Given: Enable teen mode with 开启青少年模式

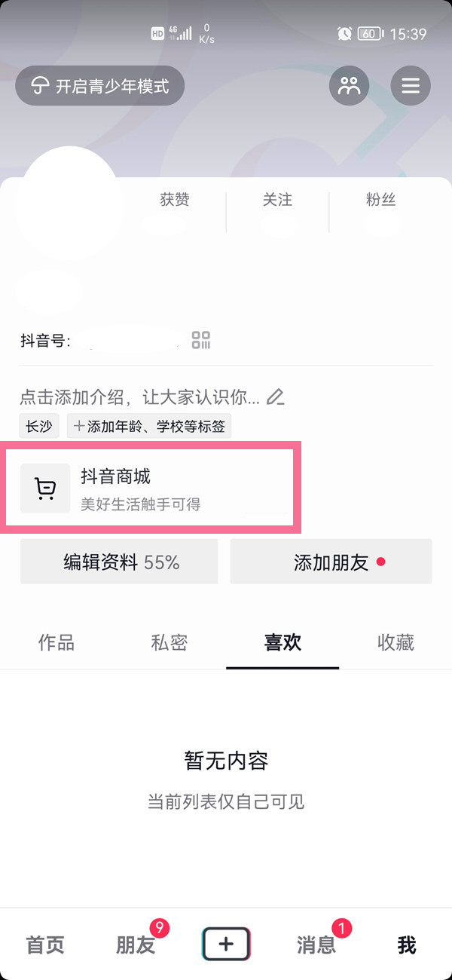Looking at the screenshot, I should coord(100,85).
